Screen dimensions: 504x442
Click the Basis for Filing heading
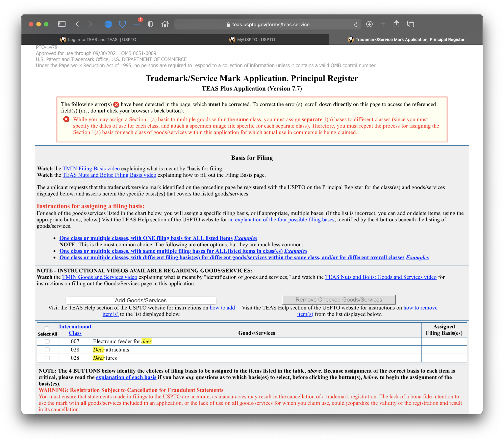coord(252,158)
